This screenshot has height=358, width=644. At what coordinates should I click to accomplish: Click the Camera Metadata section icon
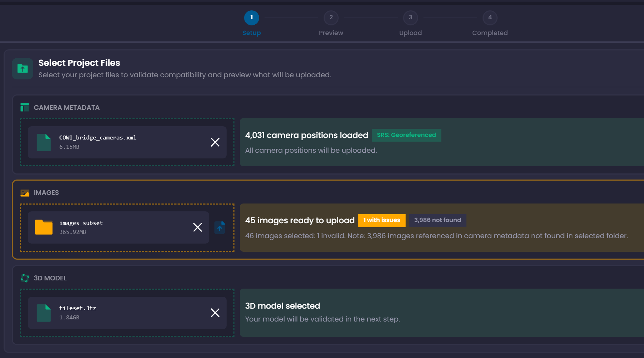click(25, 108)
